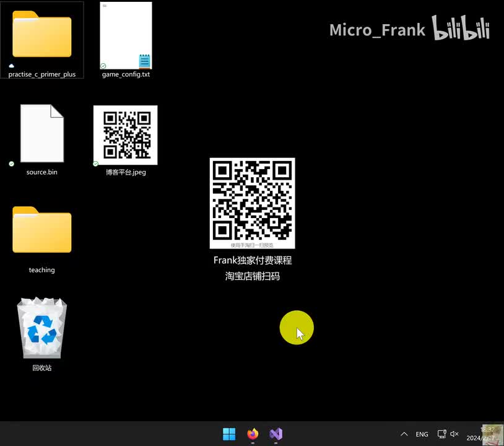The image size is (504, 446).
Task: Select the game_config.txt file icon
Action: [x=126, y=35]
